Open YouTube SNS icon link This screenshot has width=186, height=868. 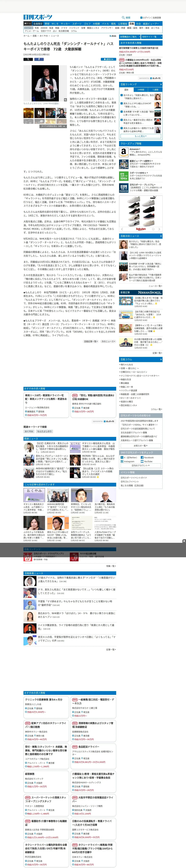pos(142,462)
